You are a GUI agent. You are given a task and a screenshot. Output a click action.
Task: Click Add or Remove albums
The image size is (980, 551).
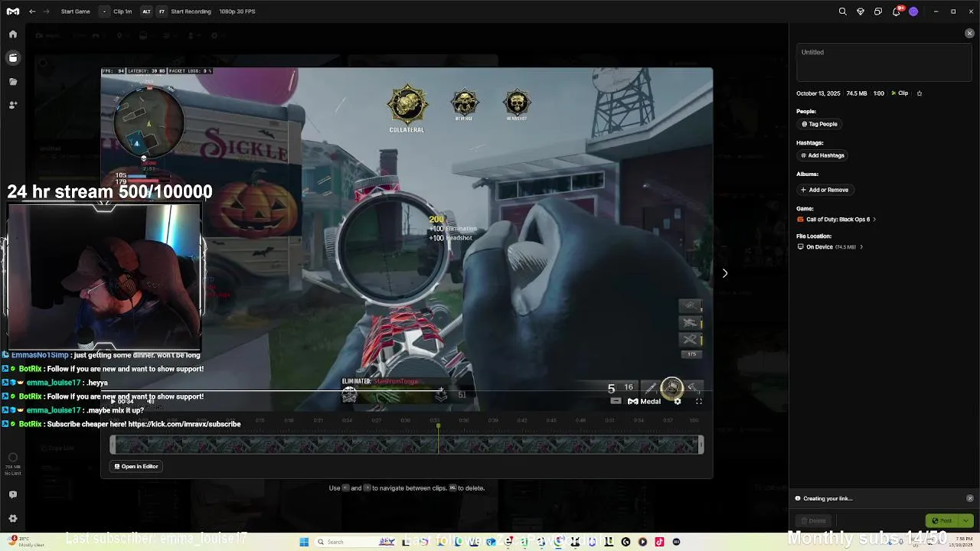[x=825, y=190]
